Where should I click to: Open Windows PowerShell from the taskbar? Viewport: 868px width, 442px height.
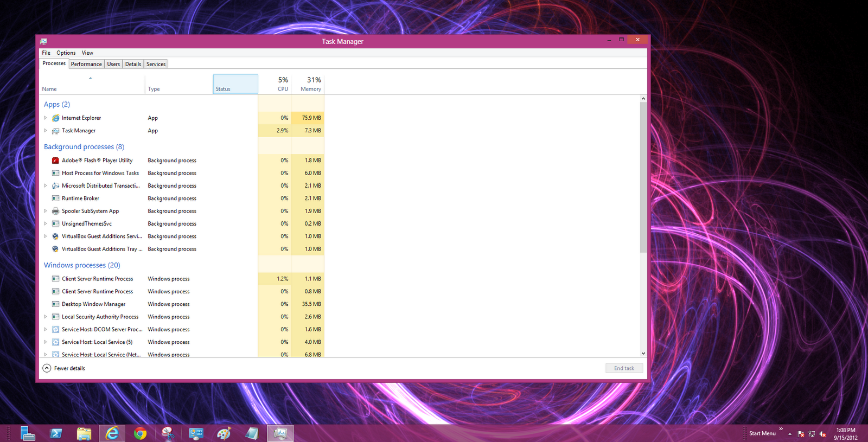56,433
